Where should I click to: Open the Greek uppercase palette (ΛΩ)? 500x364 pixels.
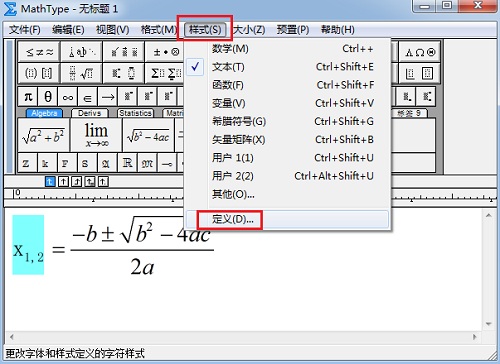tap(420, 52)
